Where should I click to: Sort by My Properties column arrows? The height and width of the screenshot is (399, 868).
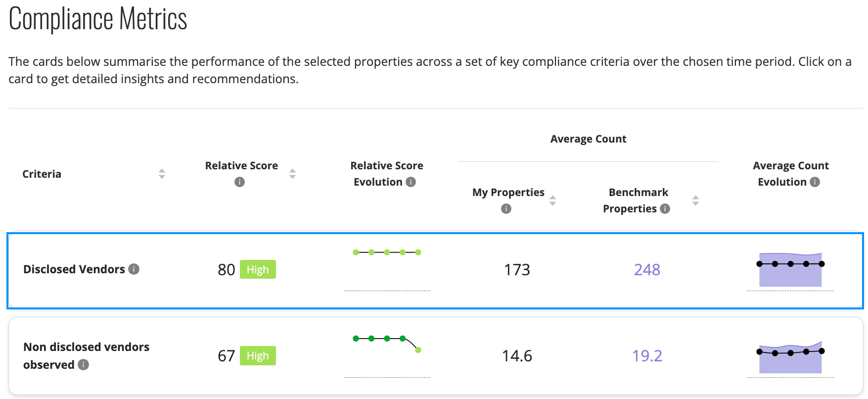552,200
